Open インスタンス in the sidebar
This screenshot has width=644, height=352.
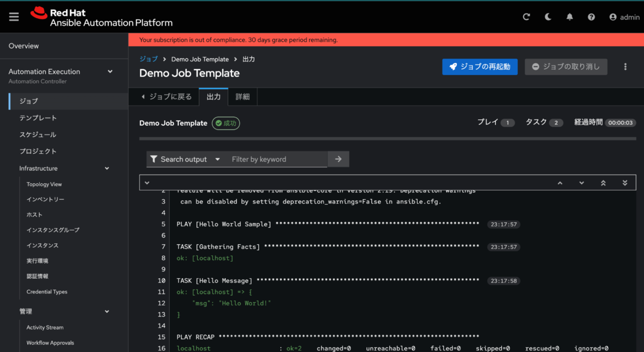coord(42,245)
